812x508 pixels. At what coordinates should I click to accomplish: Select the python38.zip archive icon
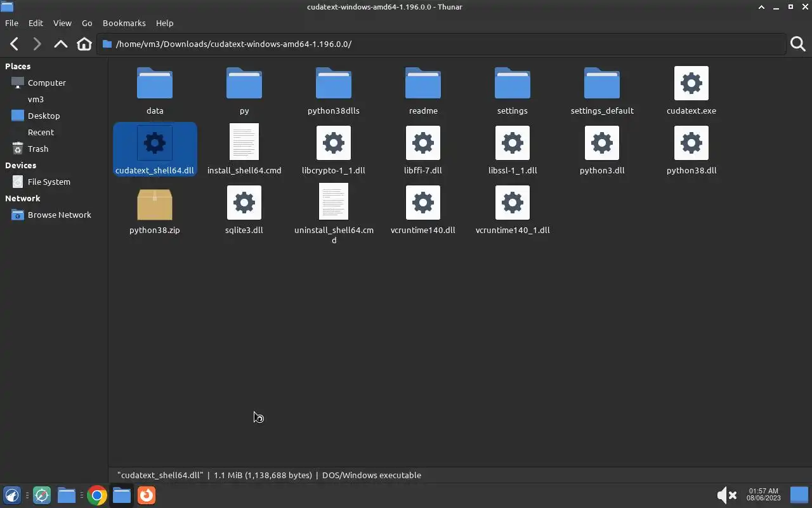tap(155, 204)
